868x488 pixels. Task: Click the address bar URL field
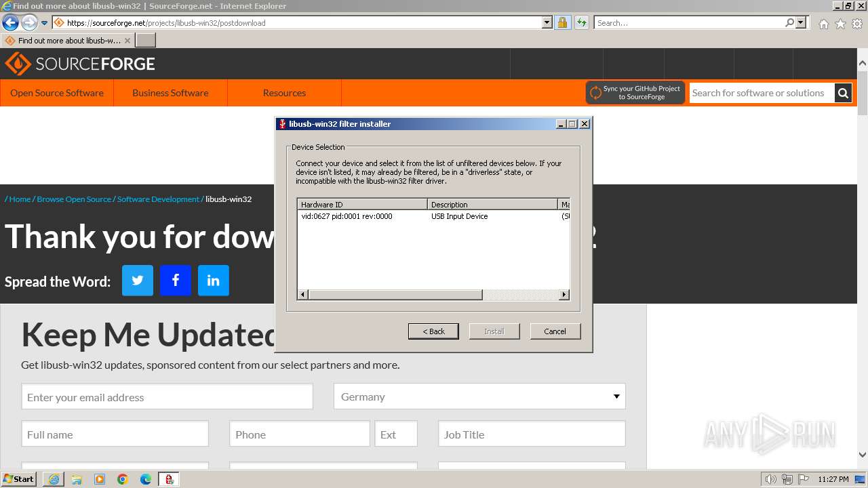(297, 22)
